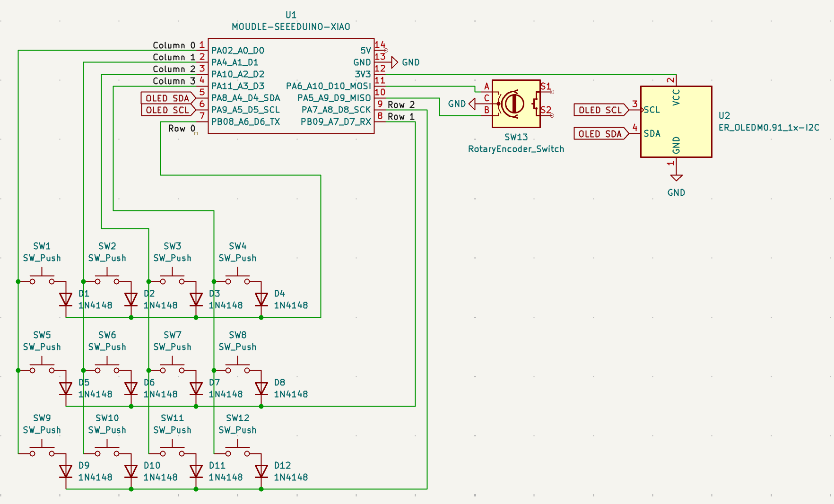Click the MOUDLE-SEEEDUINO-XIAO value text
The image size is (834, 504).
coord(291,27)
